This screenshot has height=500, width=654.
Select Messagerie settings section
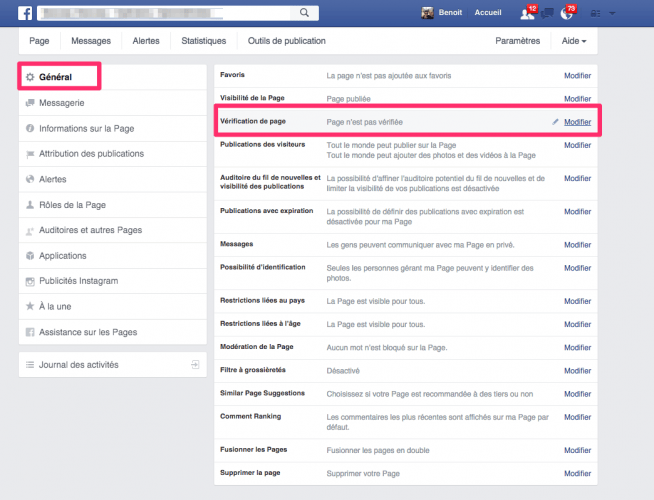(x=113, y=103)
